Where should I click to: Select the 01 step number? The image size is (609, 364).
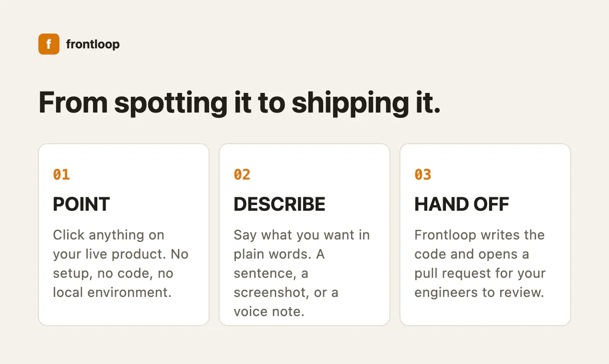coord(61,174)
